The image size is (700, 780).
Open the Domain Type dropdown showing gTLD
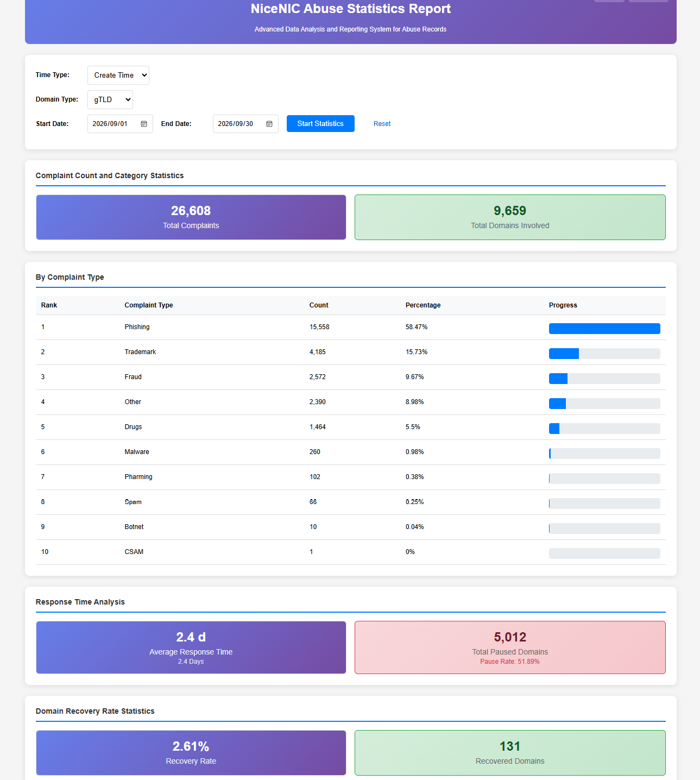pyautogui.click(x=110, y=100)
